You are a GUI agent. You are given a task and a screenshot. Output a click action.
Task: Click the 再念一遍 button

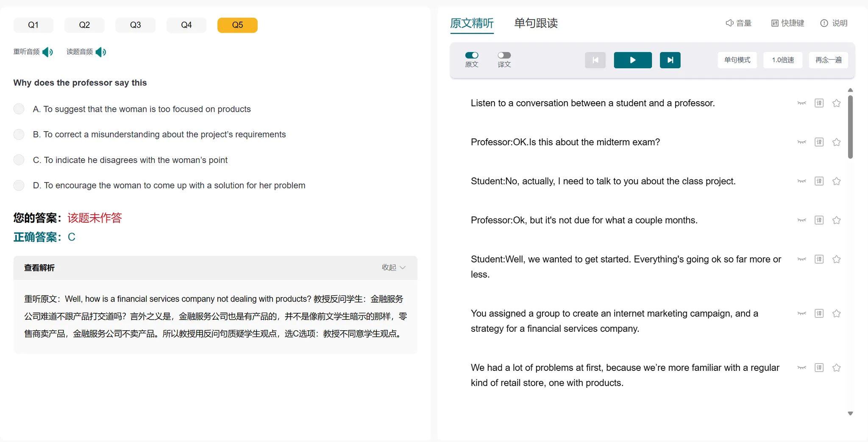point(829,60)
